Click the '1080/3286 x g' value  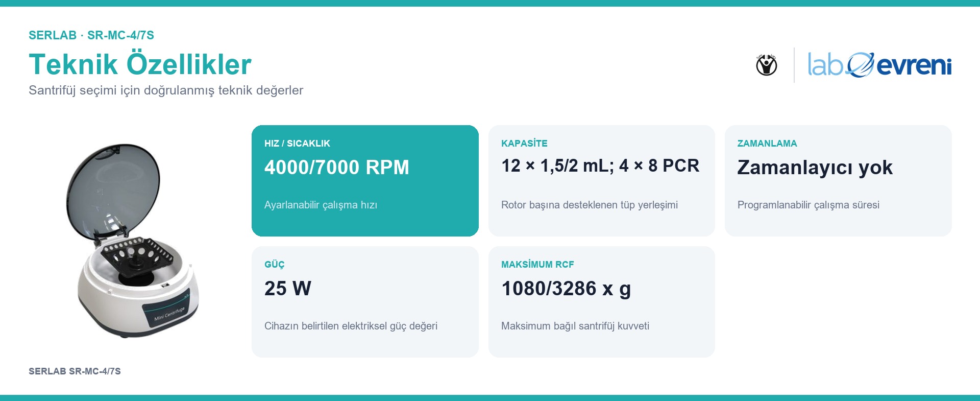tap(566, 289)
